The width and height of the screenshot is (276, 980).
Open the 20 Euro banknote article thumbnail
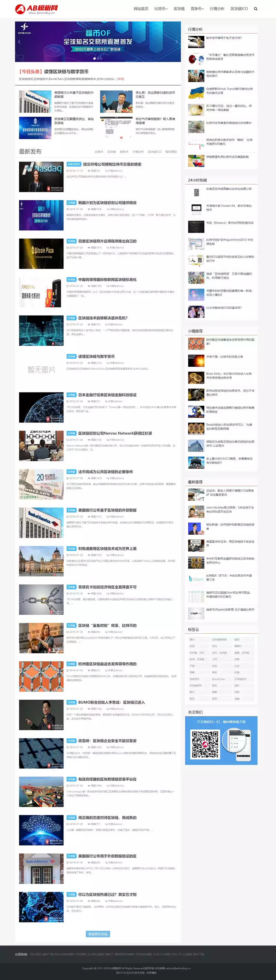pos(41,484)
